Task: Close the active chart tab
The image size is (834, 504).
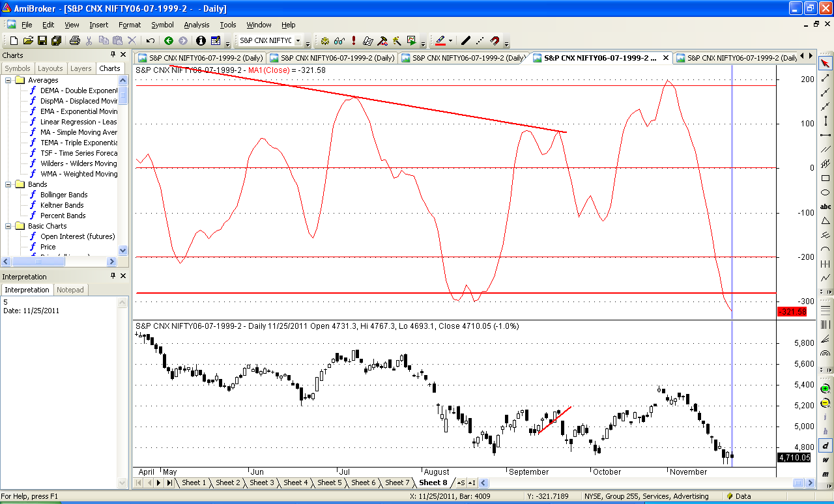Action: pos(666,58)
